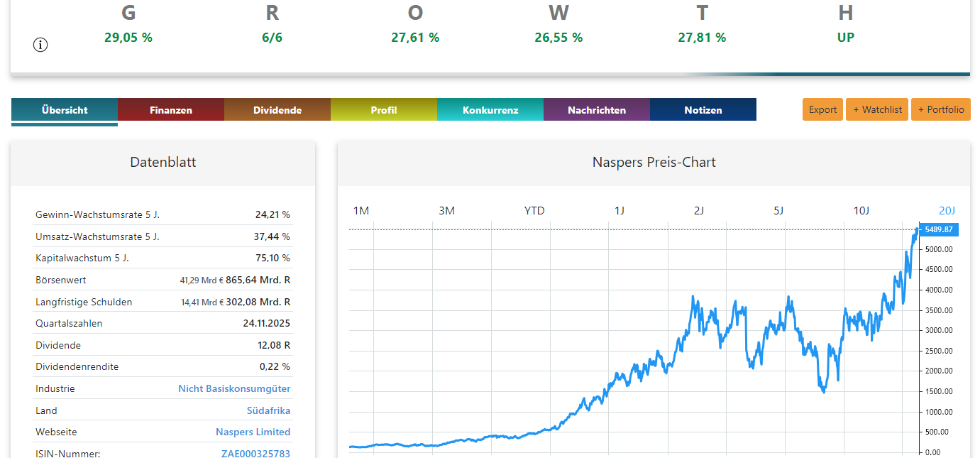980x458 pixels.
Task: Click the H value UP
Action: [x=845, y=38]
